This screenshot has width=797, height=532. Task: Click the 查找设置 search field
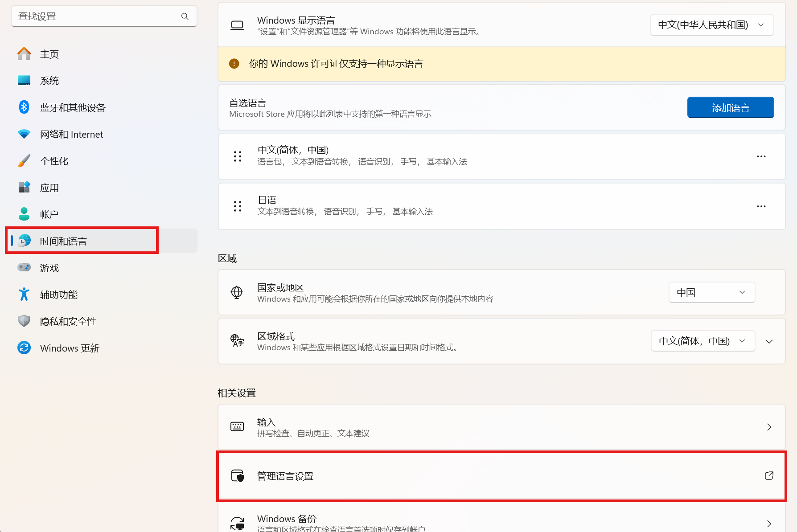pos(104,16)
